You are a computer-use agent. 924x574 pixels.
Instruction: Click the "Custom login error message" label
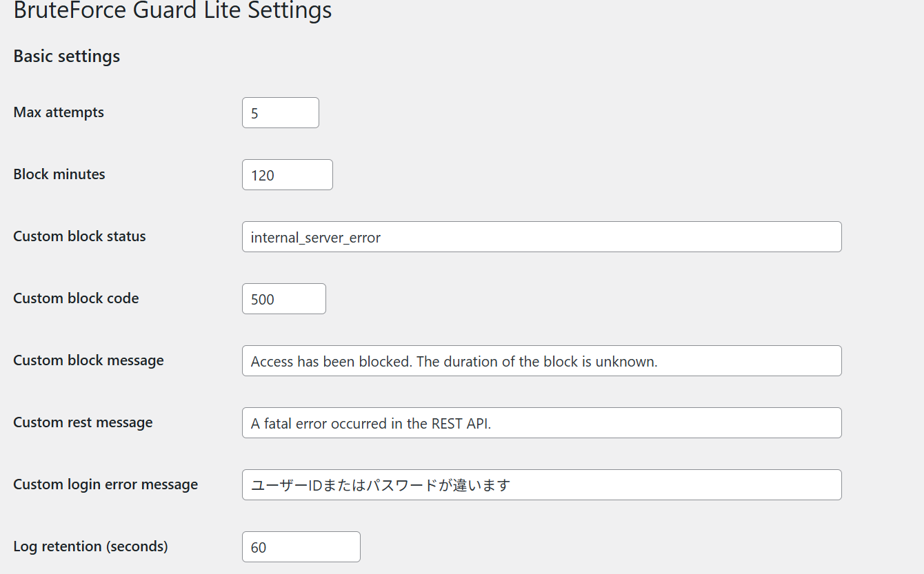pyautogui.click(x=106, y=484)
